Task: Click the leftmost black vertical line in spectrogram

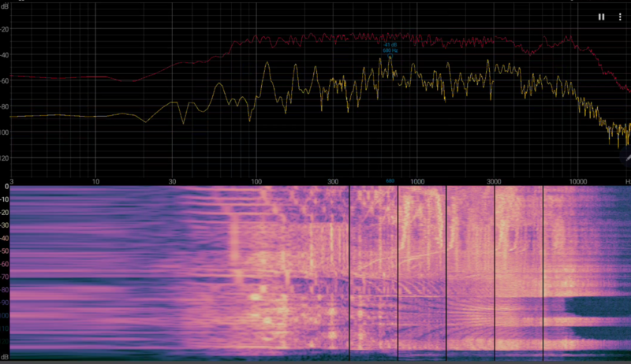Action: pyautogui.click(x=349, y=268)
